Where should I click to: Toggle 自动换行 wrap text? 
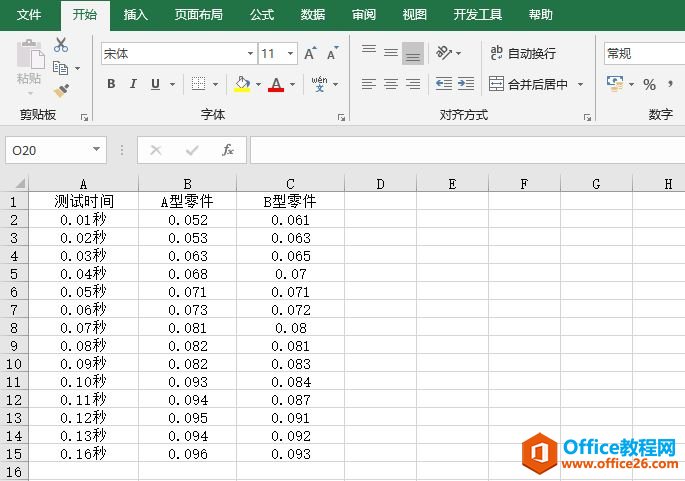(x=523, y=53)
